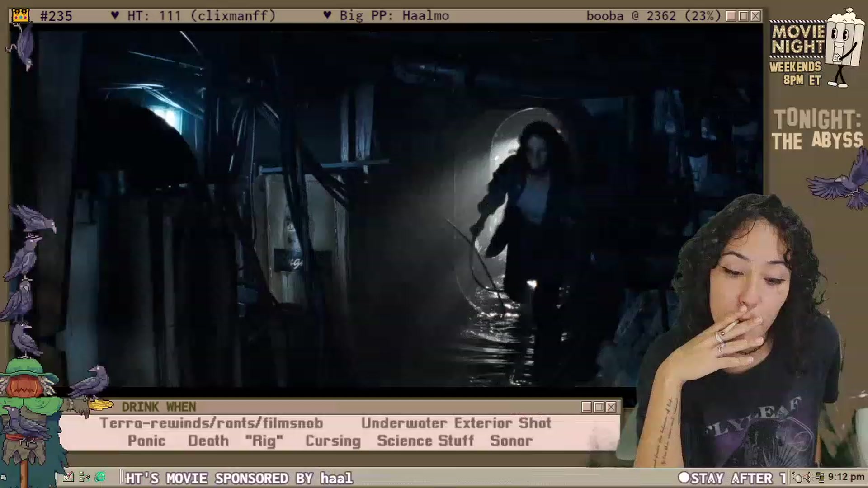Image resolution: width=868 pixels, height=488 pixels.
Task: Click the 'WEEKENDS 8PM ET' schedule text
Action: pos(796,74)
